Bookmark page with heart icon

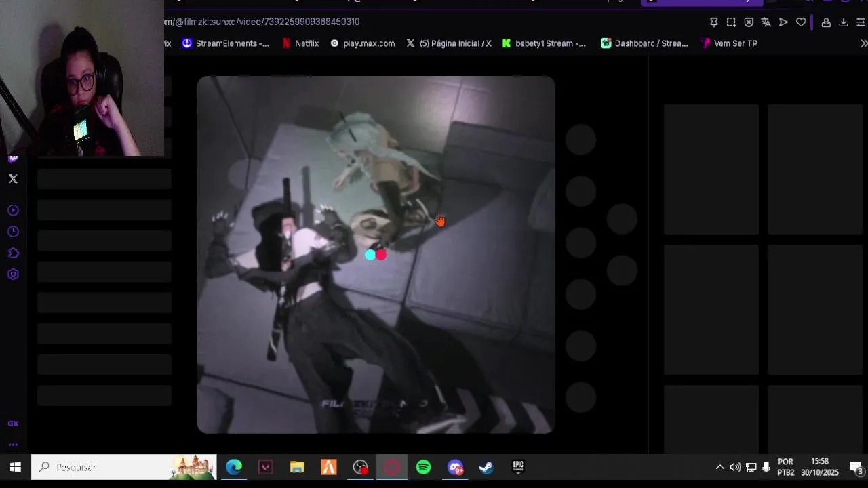point(801,22)
